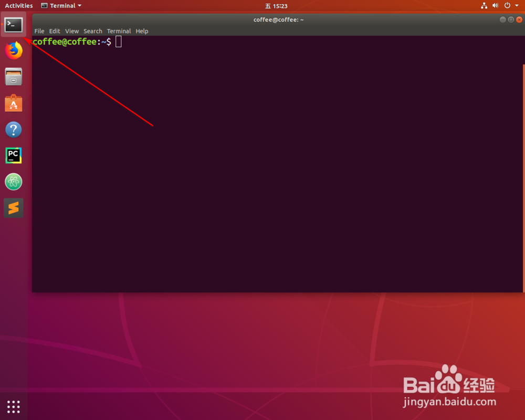Open the Help icon in the dock

tap(14, 130)
